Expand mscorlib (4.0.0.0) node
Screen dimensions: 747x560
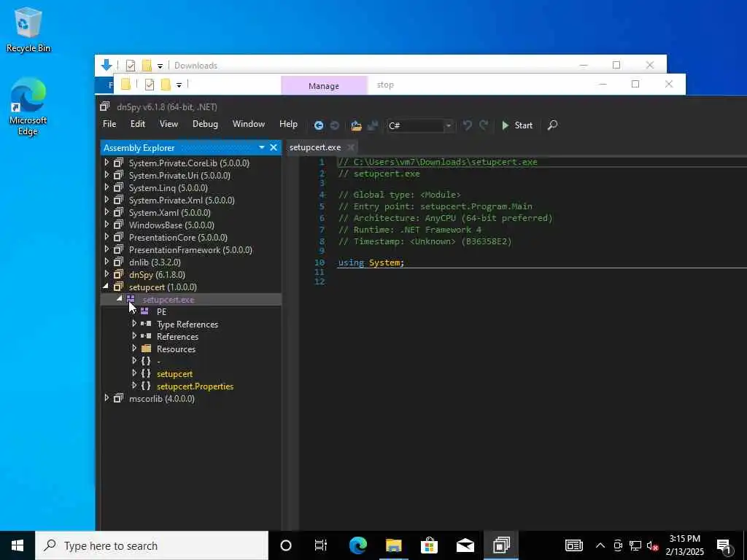point(107,397)
